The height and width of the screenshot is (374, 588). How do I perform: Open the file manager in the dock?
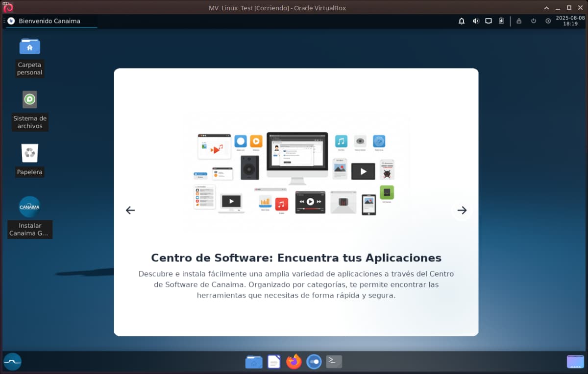click(254, 362)
